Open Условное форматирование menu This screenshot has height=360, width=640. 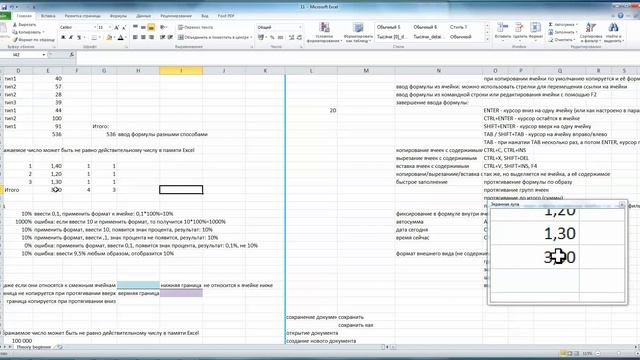(324, 33)
